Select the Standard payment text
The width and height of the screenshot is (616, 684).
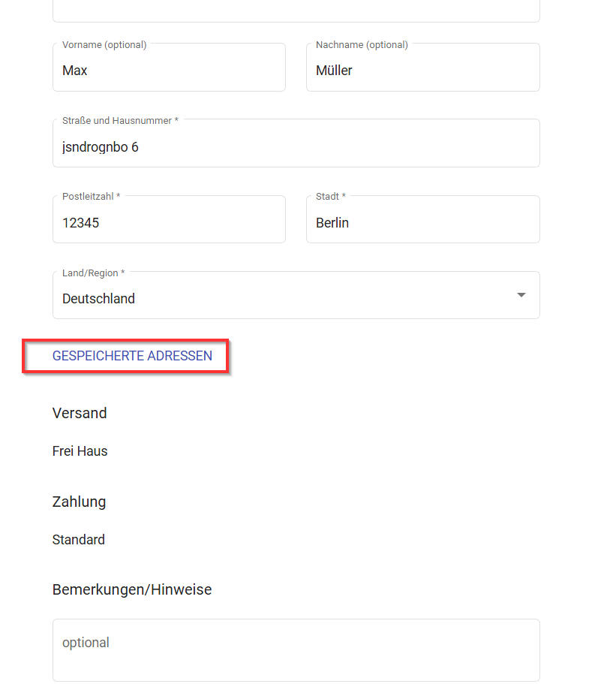[79, 540]
